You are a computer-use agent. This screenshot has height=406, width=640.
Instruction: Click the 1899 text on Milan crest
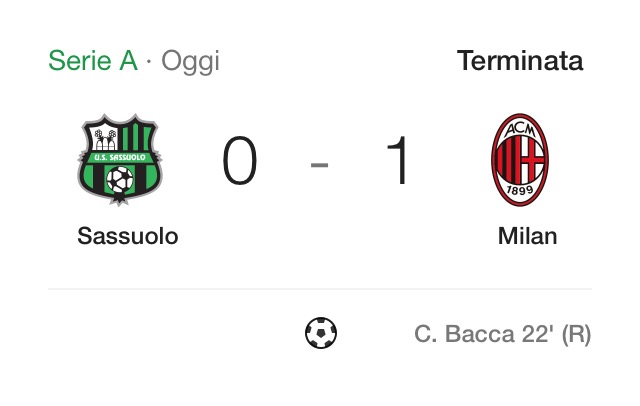tap(520, 190)
